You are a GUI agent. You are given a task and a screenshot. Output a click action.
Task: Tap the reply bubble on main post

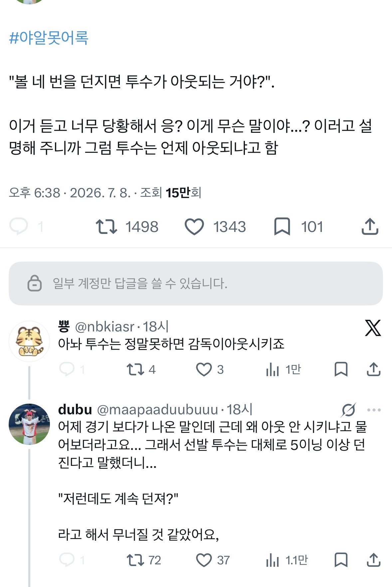coord(19,227)
